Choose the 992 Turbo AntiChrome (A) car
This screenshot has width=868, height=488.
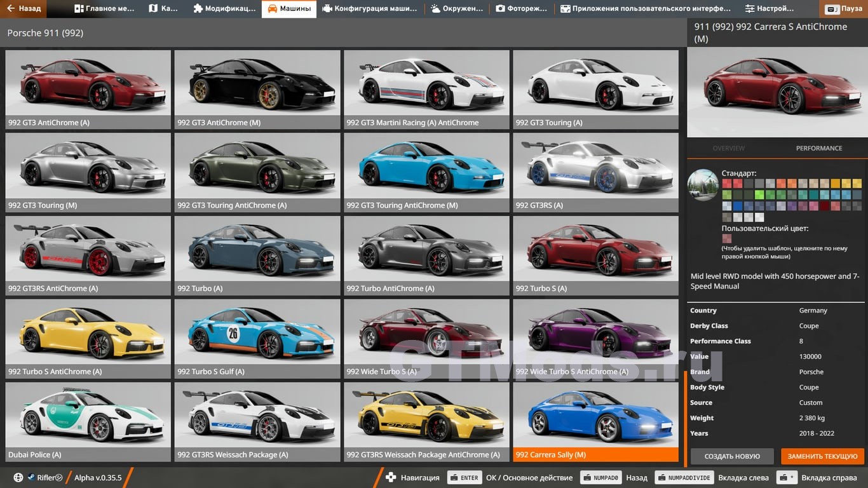point(426,256)
